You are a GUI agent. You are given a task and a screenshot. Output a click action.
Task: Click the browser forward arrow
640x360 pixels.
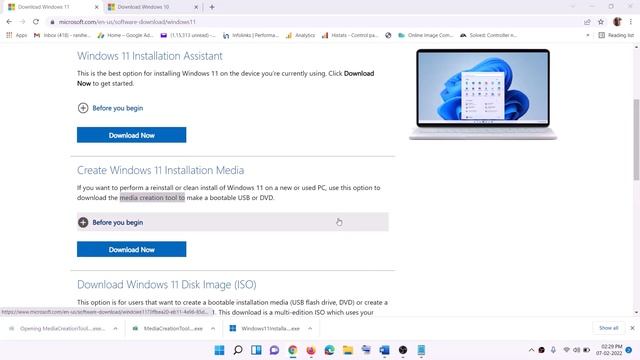22,22
